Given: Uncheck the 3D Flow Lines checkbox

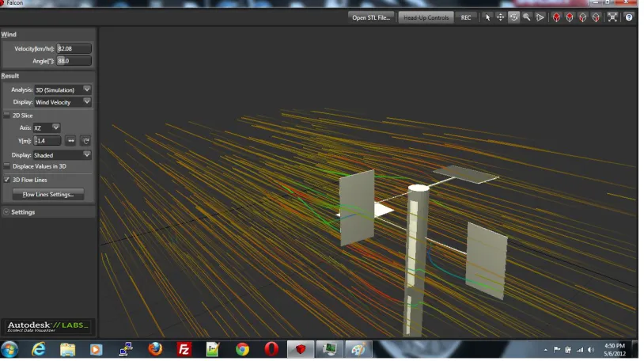Looking at the screenshot, I should pos(7,181).
